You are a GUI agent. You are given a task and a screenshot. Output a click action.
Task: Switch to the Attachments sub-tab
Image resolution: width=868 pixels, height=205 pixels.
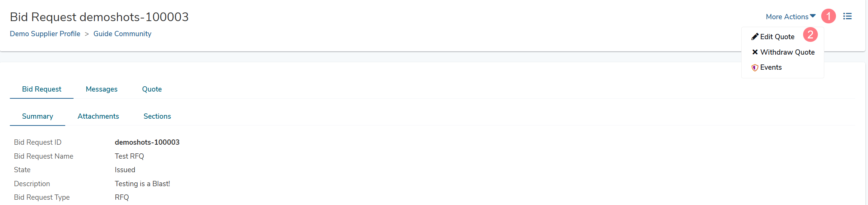point(98,116)
